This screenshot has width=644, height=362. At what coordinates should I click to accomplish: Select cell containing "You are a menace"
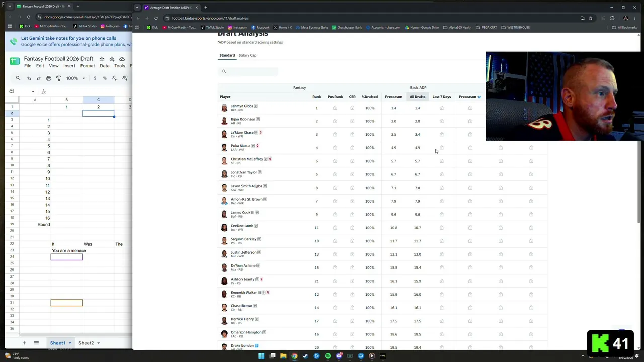tap(68, 251)
